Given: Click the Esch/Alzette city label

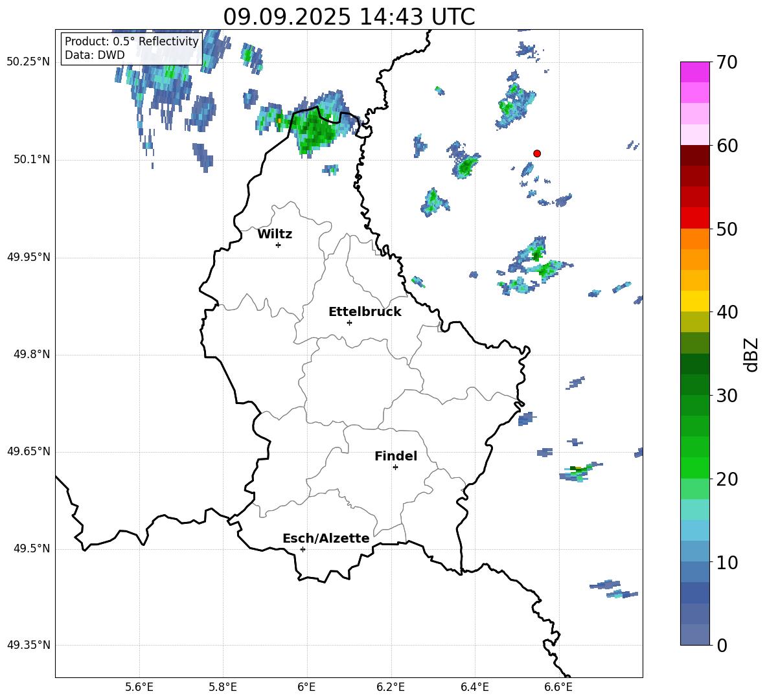Looking at the screenshot, I should pos(326,538).
